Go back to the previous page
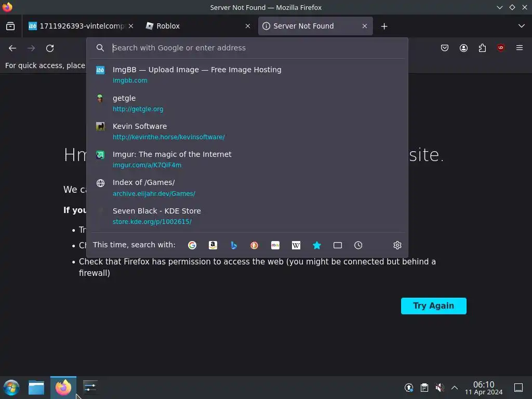 point(12,48)
